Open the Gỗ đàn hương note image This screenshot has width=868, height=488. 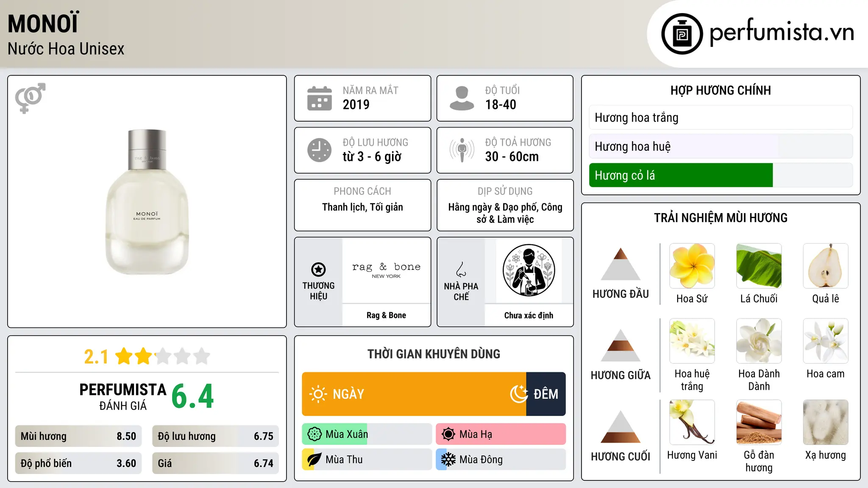[759, 422]
